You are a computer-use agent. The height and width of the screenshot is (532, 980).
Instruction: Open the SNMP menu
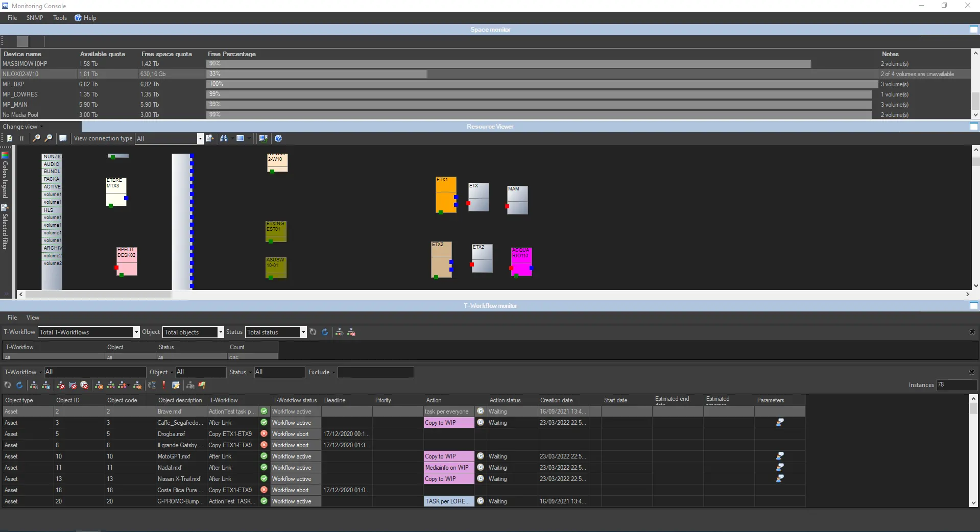coord(35,18)
